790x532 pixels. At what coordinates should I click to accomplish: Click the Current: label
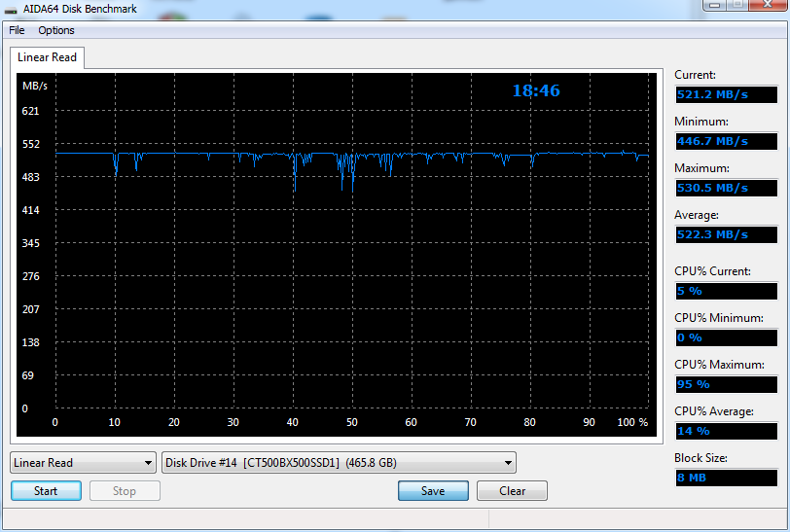tap(695, 75)
